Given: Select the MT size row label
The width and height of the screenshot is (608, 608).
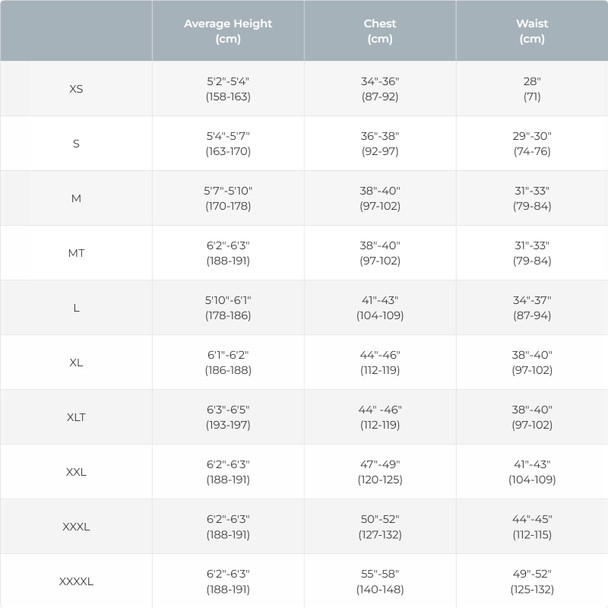Looking at the screenshot, I should tap(76, 253).
